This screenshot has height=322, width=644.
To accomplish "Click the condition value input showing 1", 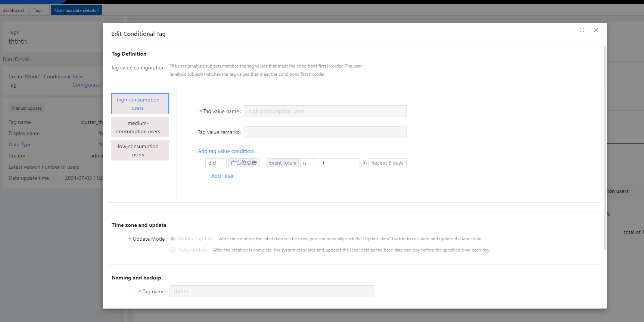I will tap(339, 163).
